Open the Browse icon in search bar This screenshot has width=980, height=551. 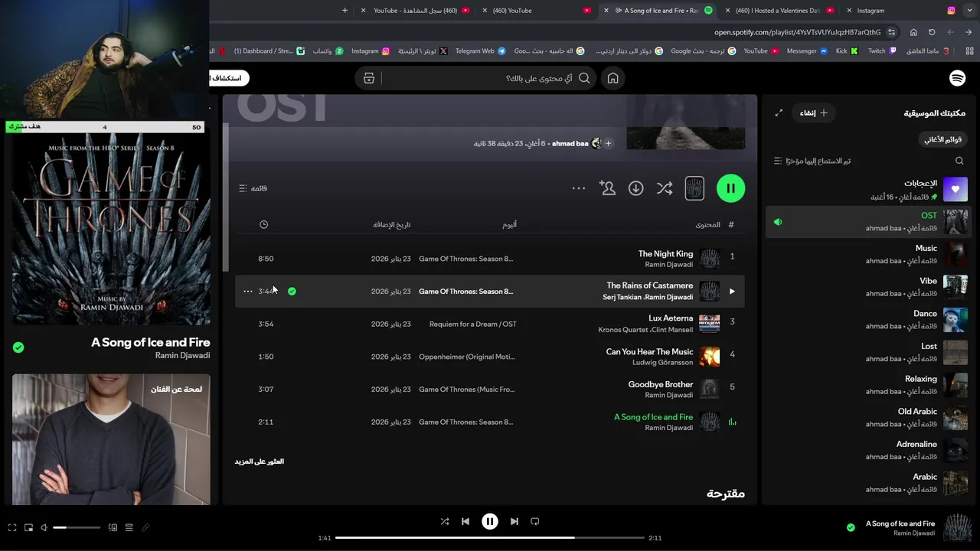(x=369, y=78)
